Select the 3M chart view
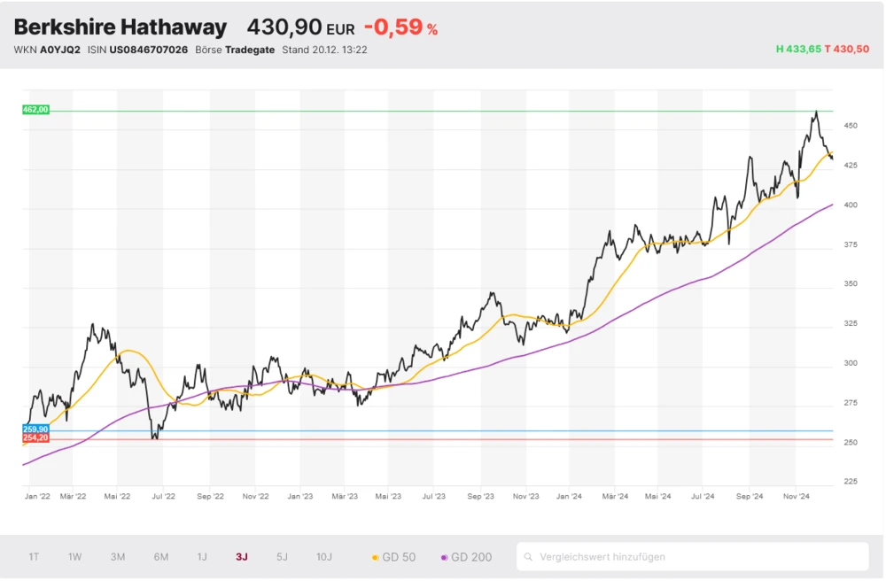886x588 pixels. 116,557
